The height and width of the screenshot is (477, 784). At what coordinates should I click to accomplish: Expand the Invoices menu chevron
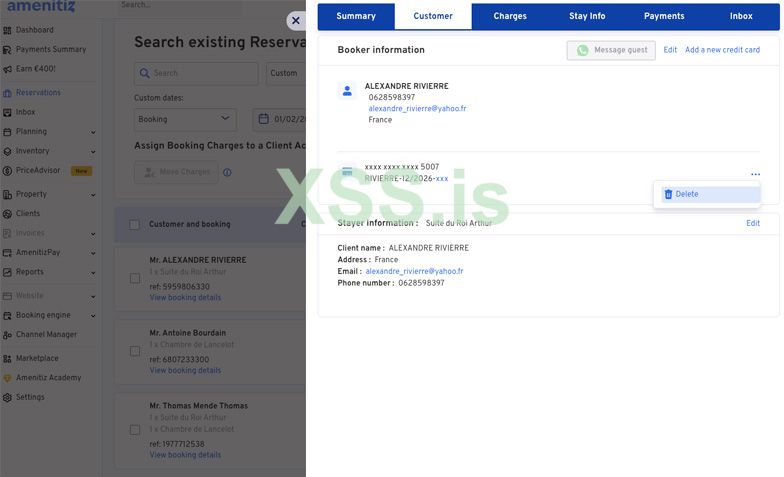(x=93, y=234)
